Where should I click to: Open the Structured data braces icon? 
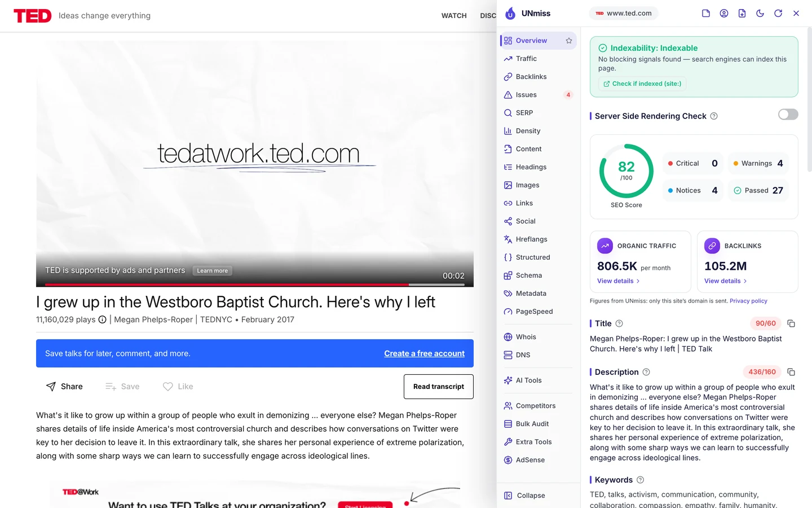coord(508,257)
